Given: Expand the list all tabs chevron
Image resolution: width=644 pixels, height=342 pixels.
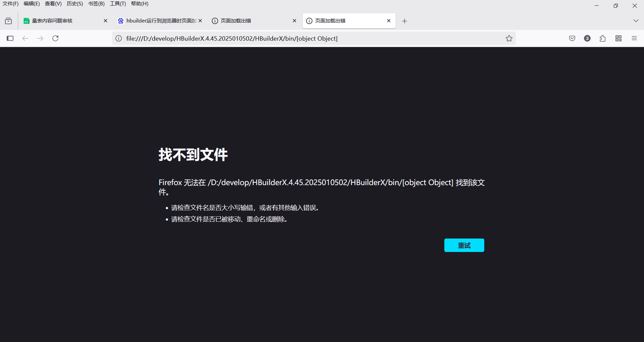Looking at the screenshot, I should coord(636,21).
